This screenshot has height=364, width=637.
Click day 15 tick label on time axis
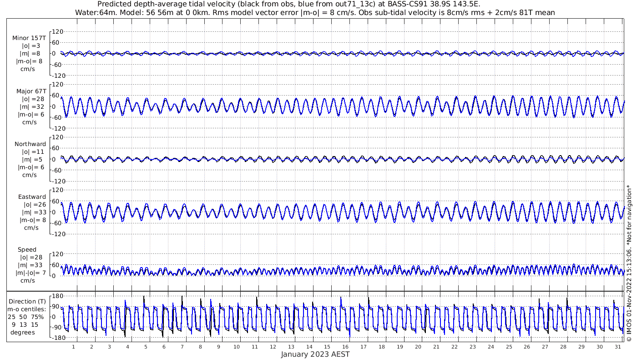pyautogui.click(x=327, y=346)
